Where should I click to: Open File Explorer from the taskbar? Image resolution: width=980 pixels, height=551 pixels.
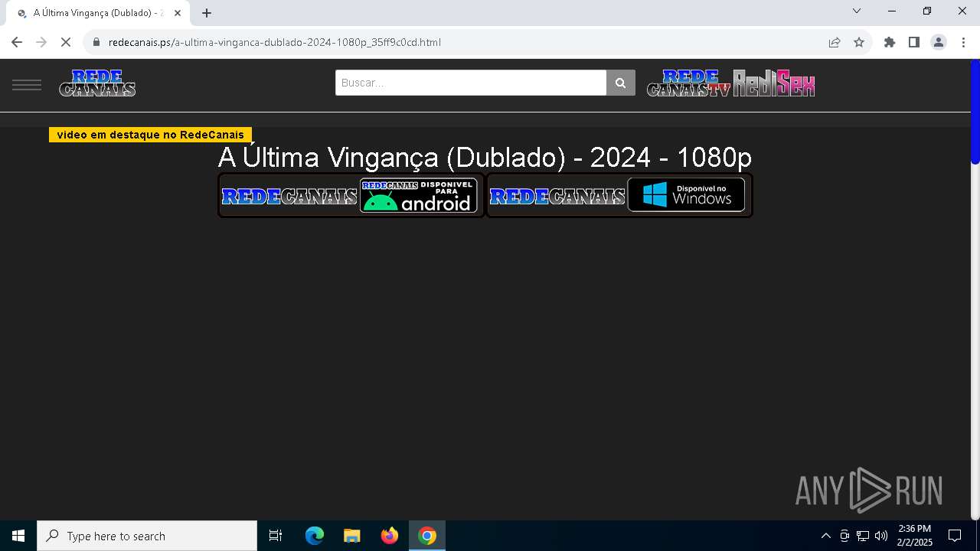[351, 536]
